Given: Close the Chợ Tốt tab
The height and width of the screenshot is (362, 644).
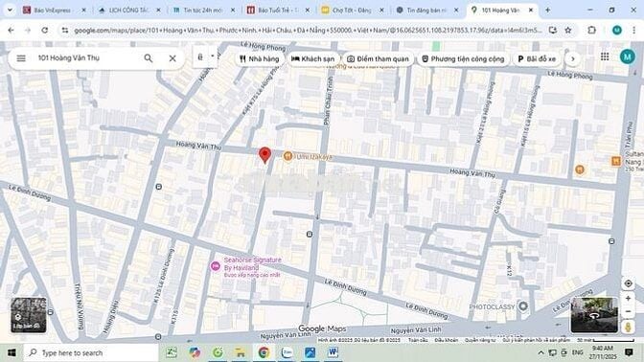Looking at the screenshot, I should coord(381,10).
